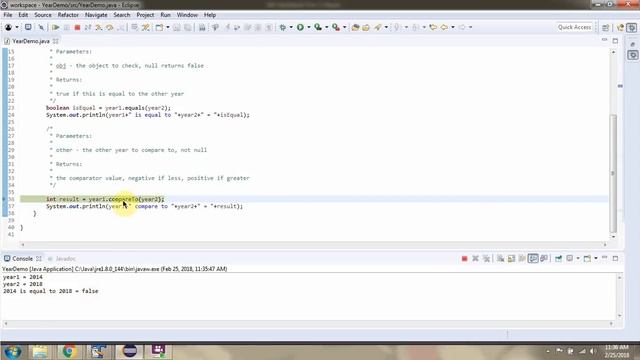Open the Back history dropdown arrow
The width and height of the screenshot is (640, 360).
click(453, 27)
